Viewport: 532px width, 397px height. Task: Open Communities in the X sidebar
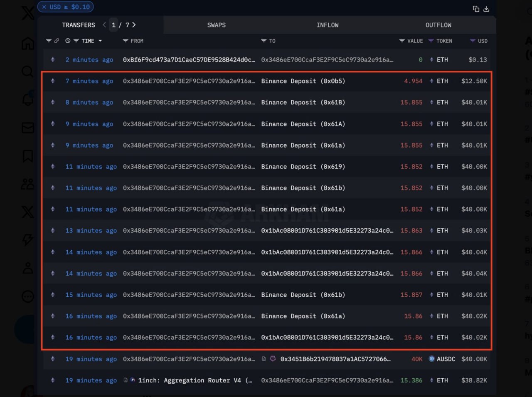[x=28, y=184]
